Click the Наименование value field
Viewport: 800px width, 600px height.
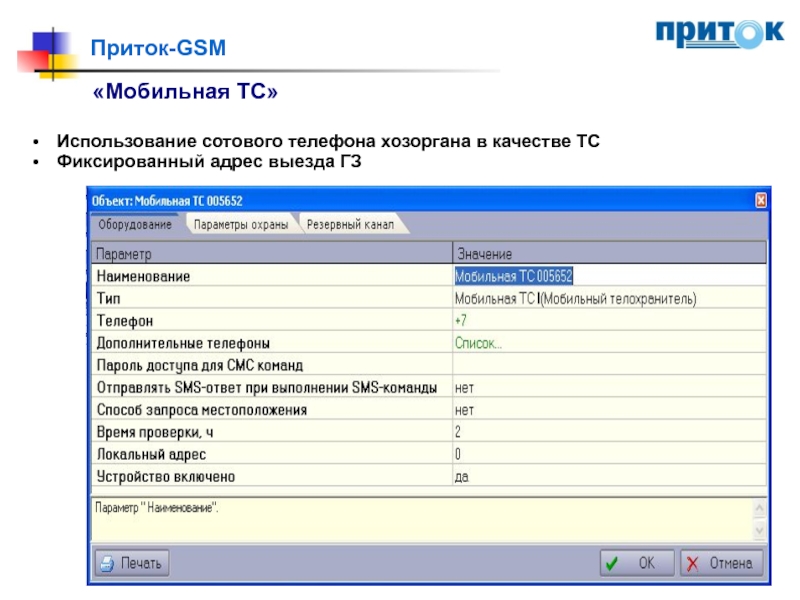(x=609, y=276)
